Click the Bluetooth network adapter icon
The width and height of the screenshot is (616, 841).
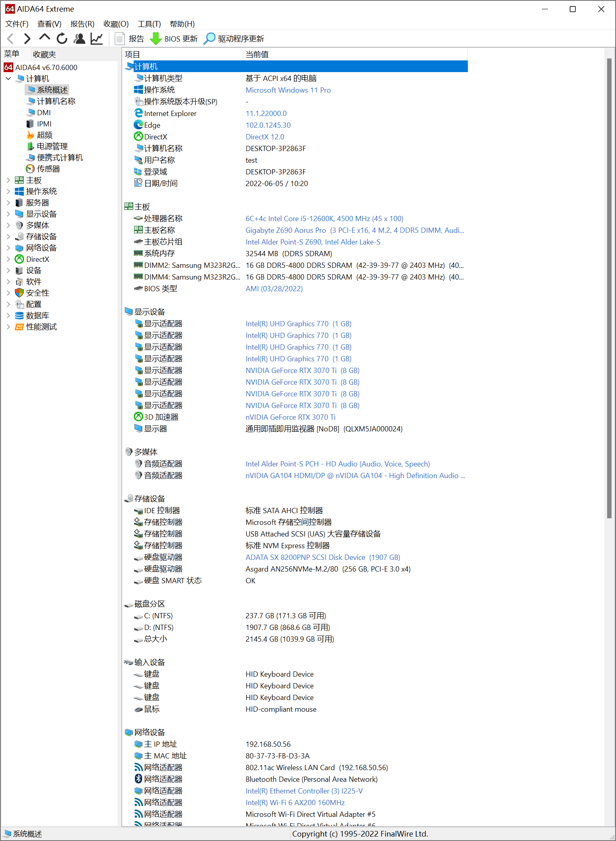pos(138,779)
